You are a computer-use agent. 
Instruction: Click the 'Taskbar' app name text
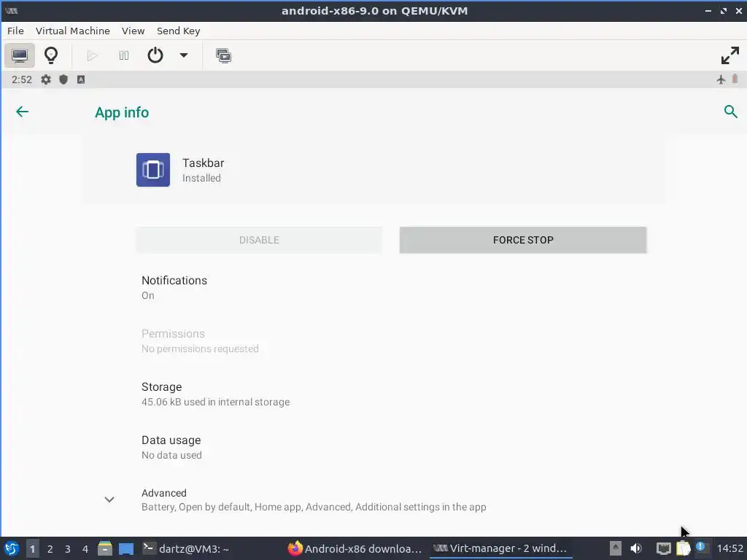tap(203, 163)
